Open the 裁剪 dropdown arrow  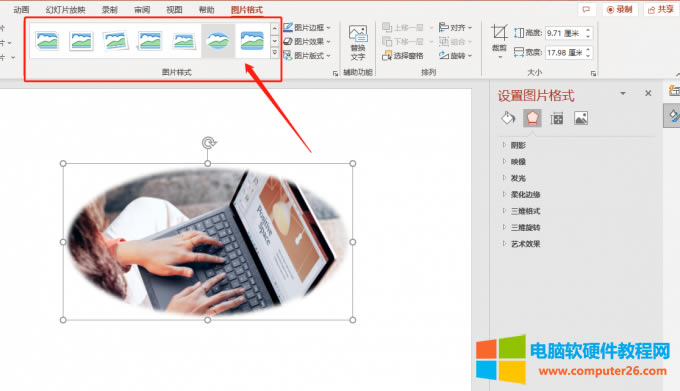pos(500,57)
